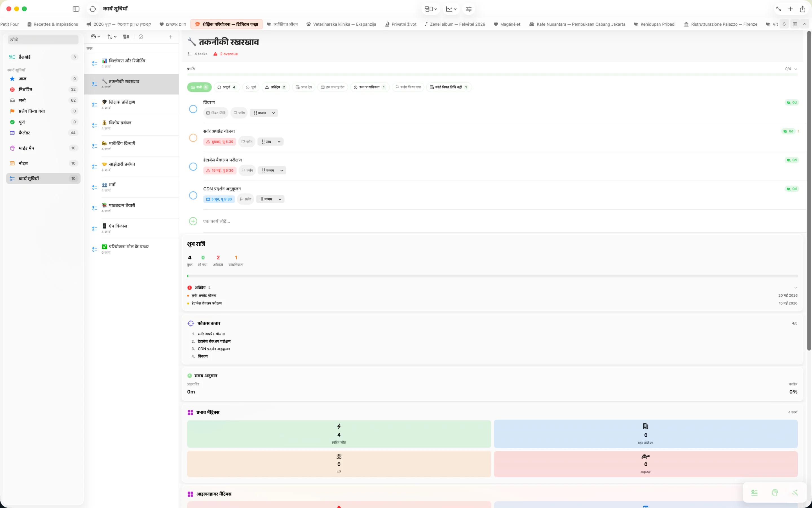Open मध्यम priority dropdown on डेटाबेस बैकअप

(x=272, y=170)
